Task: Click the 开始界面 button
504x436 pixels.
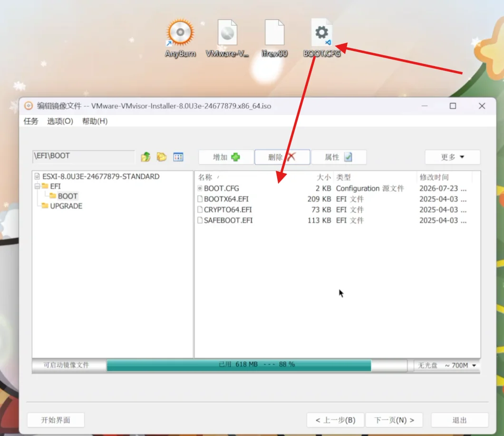Action: coord(56,420)
